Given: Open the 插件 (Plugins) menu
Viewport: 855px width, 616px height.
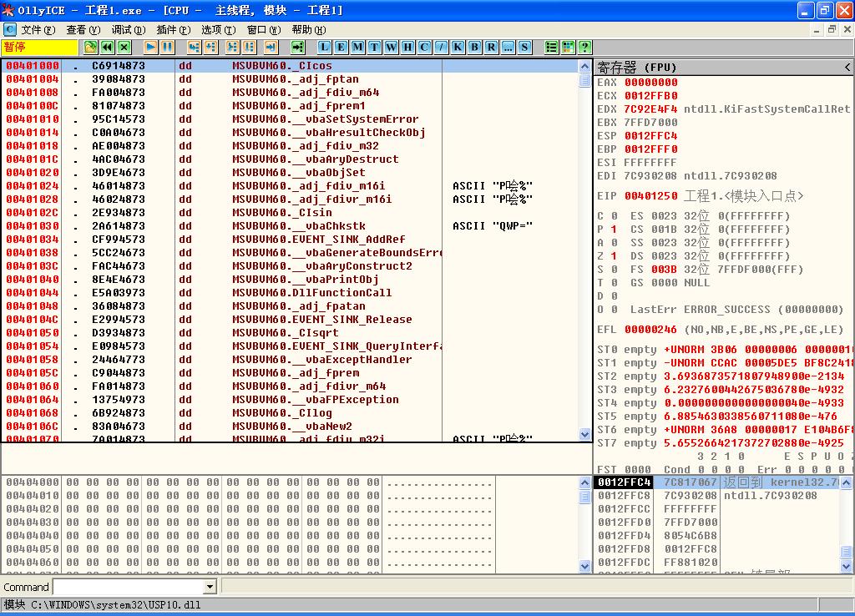Looking at the screenshot, I should (x=172, y=30).
